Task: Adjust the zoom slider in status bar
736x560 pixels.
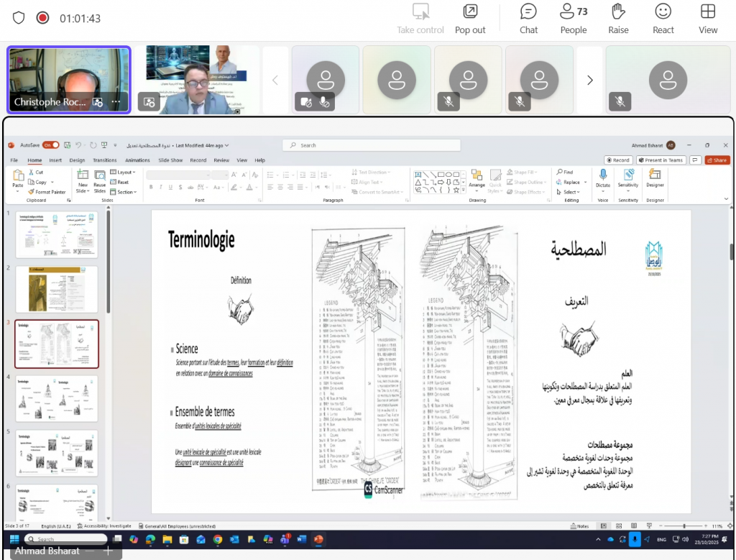Action: coord(683,526)
